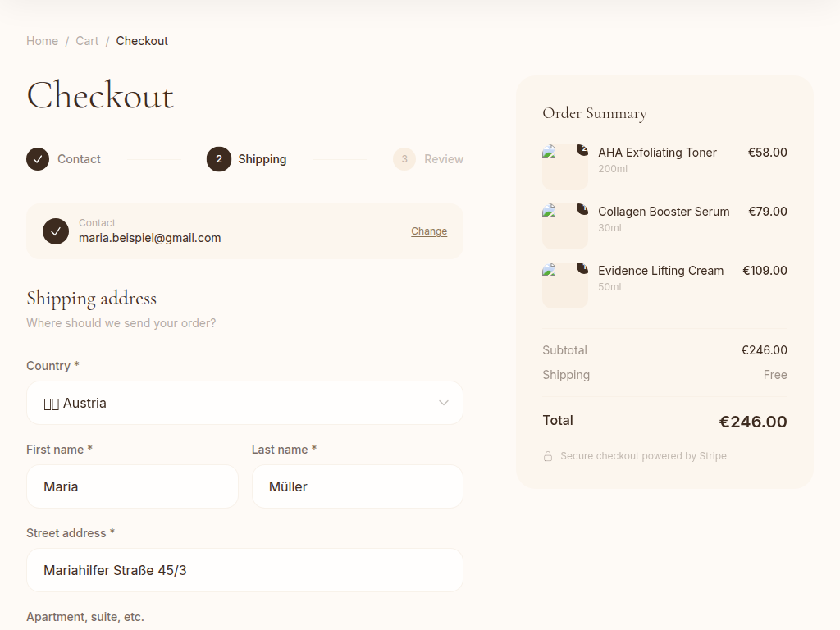
Task: Click the chevron arrow in Country field
Action: click(444, 403)
